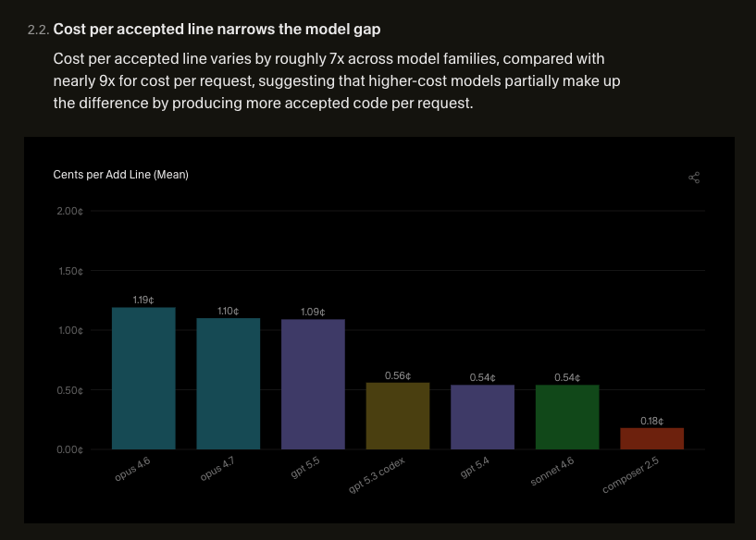Select the opus 4.6 bar
The width and height of the screenshot is (756, 540).
point(143,378)
